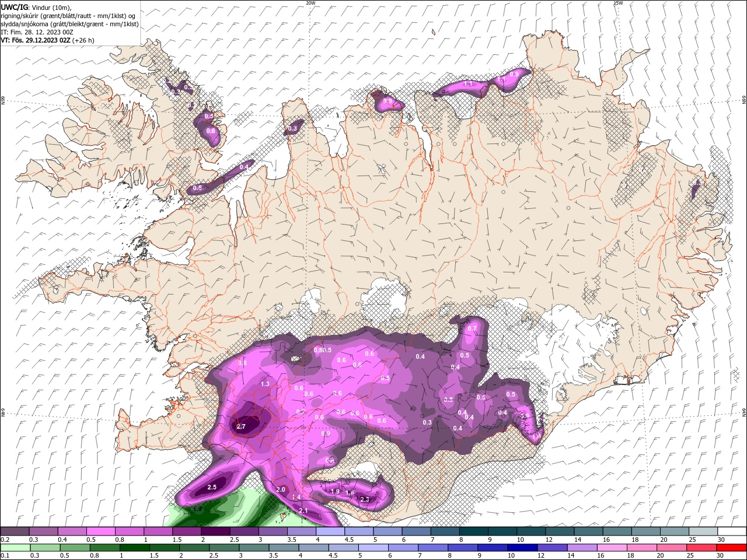Select the lavender 4–4.5 upper legend swatch

(330, 531)
